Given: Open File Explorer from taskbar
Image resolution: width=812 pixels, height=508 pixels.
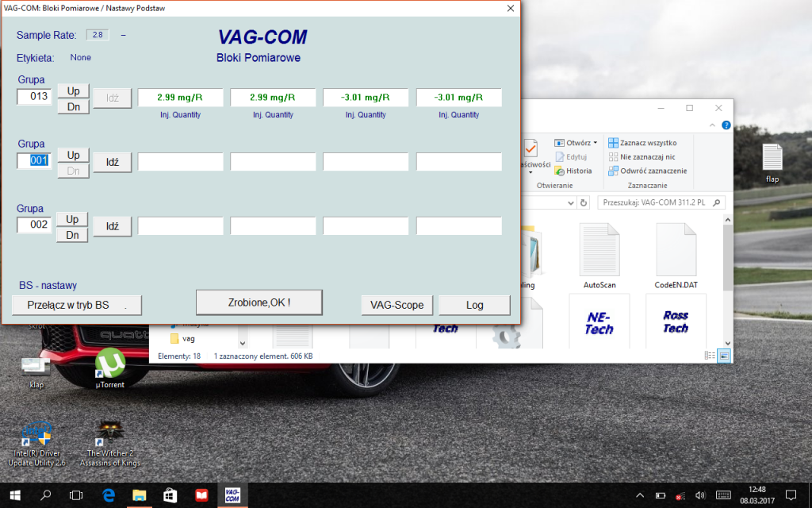Looking at the screenshot, I should [x=139, y=495].
